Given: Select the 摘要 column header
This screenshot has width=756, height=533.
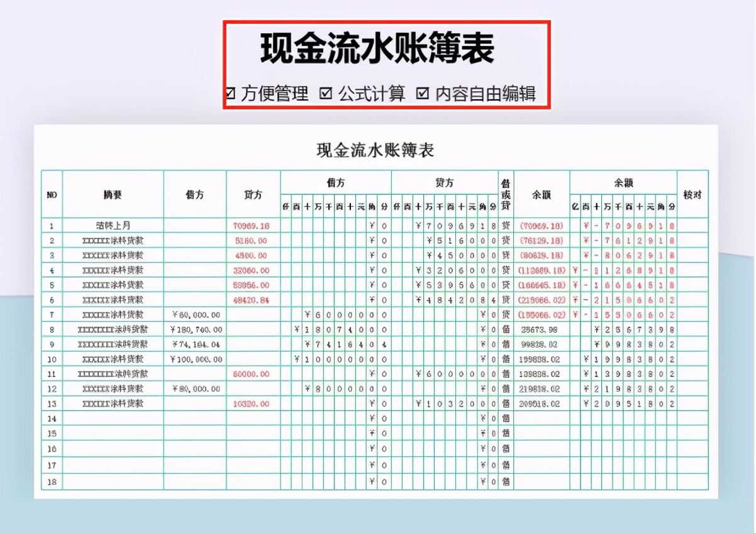Looking at the screenshot, I should [x=114, y=194].
